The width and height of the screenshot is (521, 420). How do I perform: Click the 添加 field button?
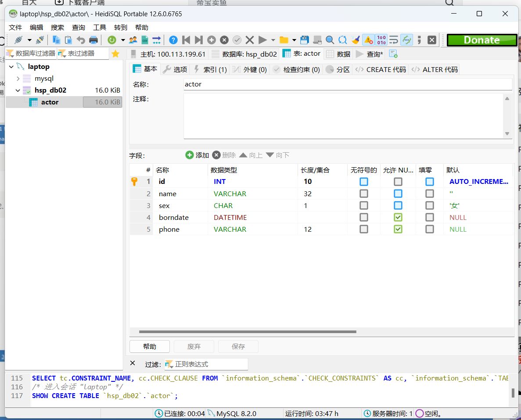pyautogui.click(x=198, y=155)
